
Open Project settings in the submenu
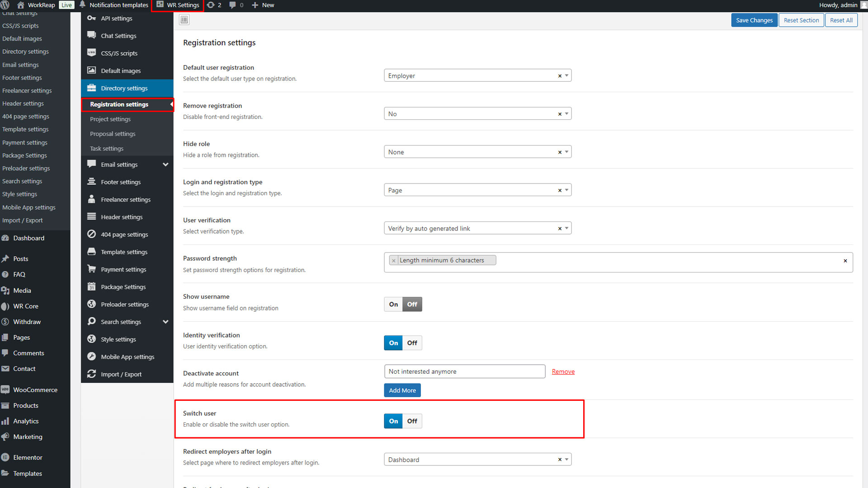(x=110, y=119)
